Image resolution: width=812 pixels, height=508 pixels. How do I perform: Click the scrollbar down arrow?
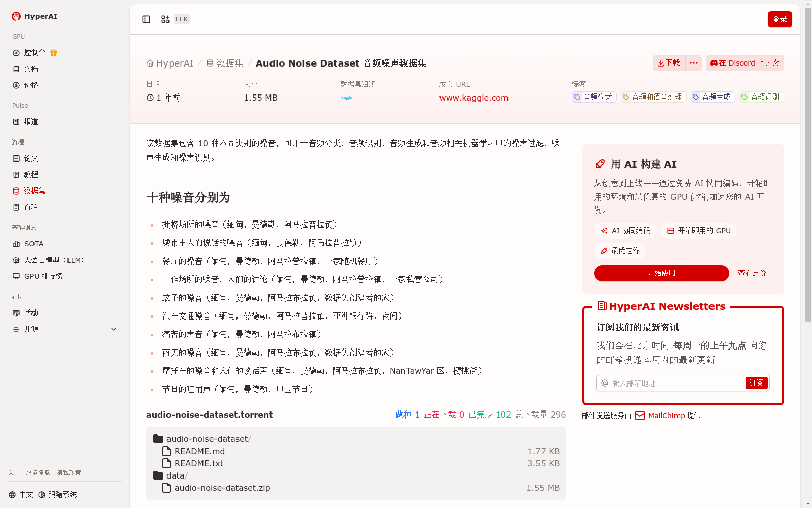pyautogui.click(x=808, y=504)
